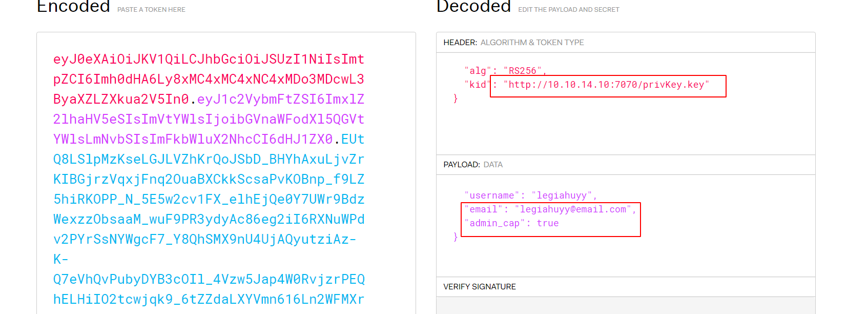Click the PAYLOAD: DATA section label
868x314 pixels.
click(x=473, y=165)
